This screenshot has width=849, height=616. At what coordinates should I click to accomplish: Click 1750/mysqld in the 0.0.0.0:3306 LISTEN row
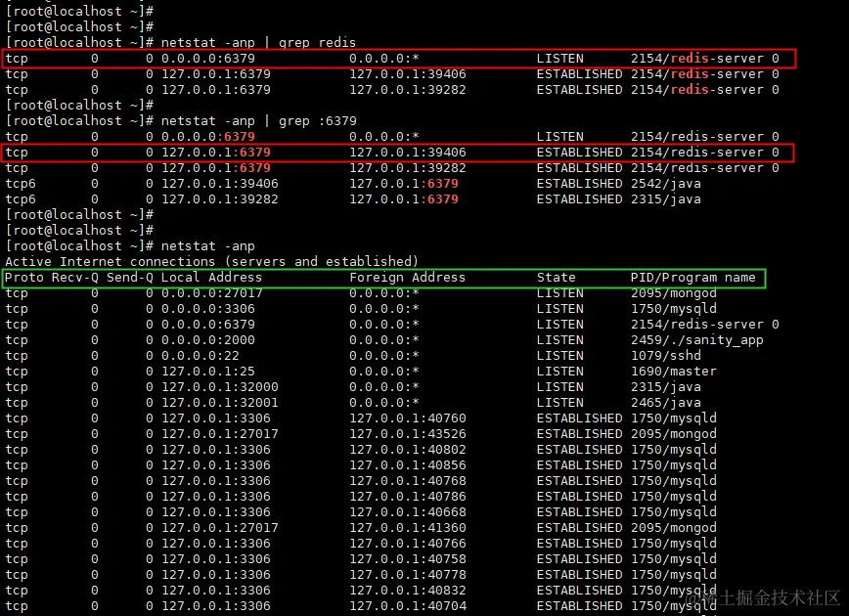click(x=674, y=309)
